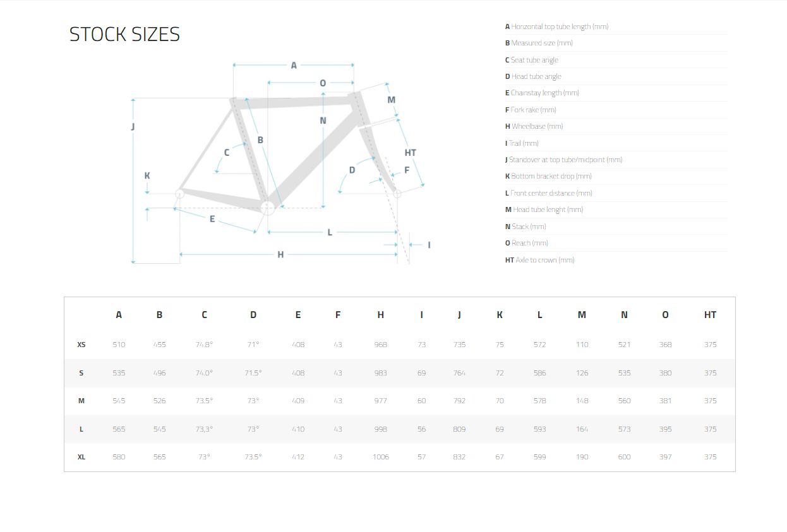The image size is (787, 532).
Task: Click the Stack (mm) legend entry
Action: [x=526, y=226]
